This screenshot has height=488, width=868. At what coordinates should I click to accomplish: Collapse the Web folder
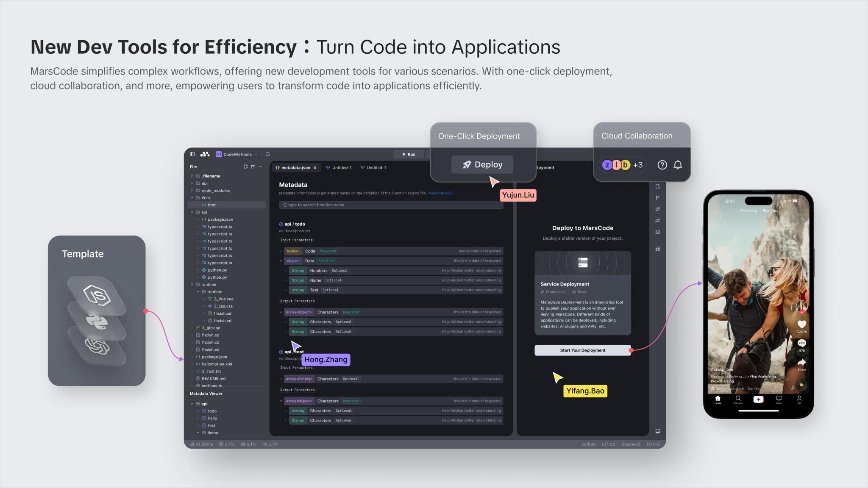[x=192, y=197]
